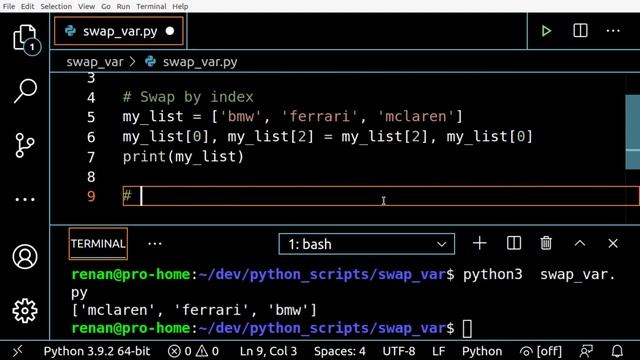Image resolution: width=640 pixels, height=360 pixels.
Task: Click line number 8 in the gutter
Action: [91, 177]
